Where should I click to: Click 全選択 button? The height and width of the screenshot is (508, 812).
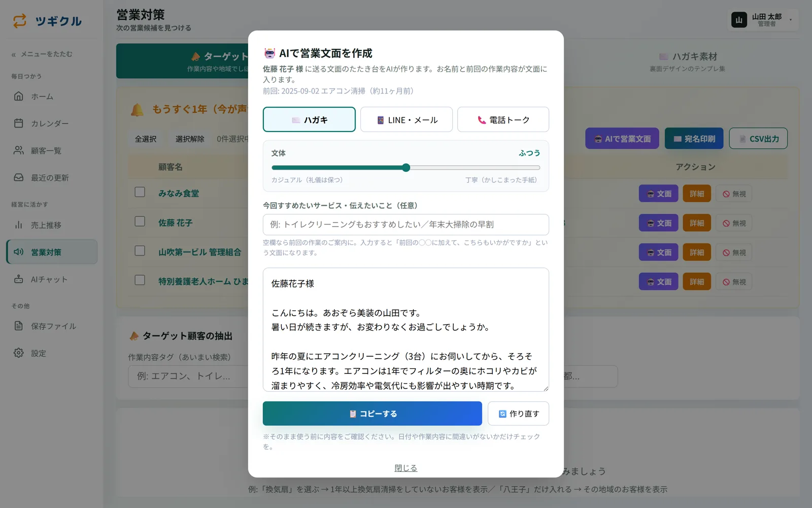coord(146,139)
